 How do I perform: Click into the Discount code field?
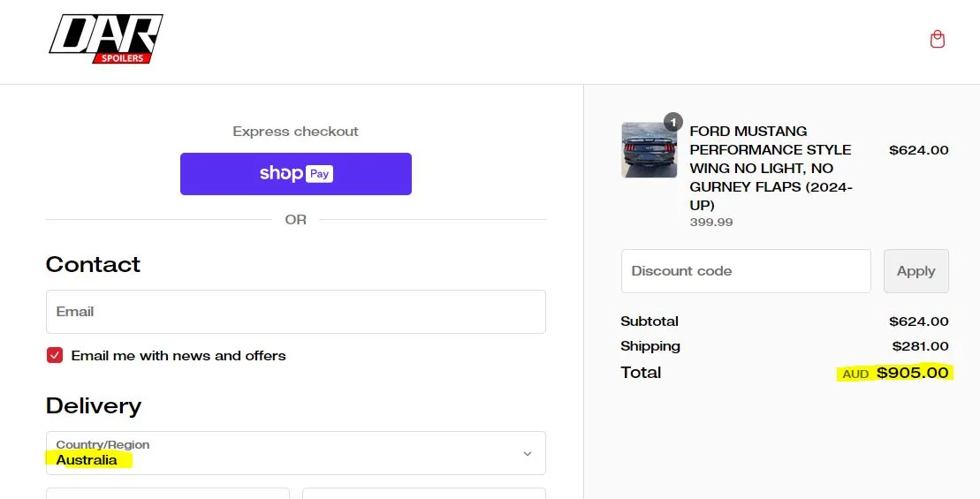[x=746, y=271]
